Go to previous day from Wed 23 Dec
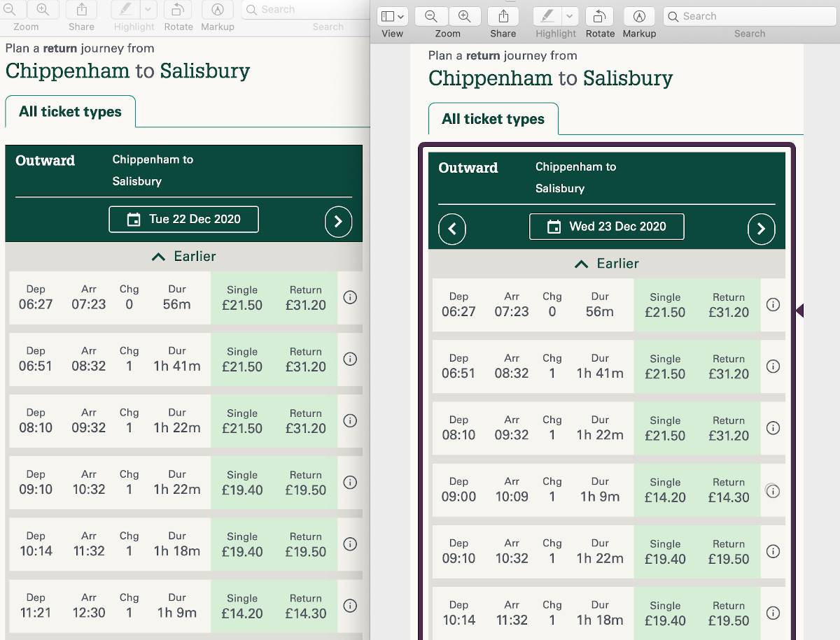Image resolution: width=840 pixels, height=640 pixels. tap(452, 229)
